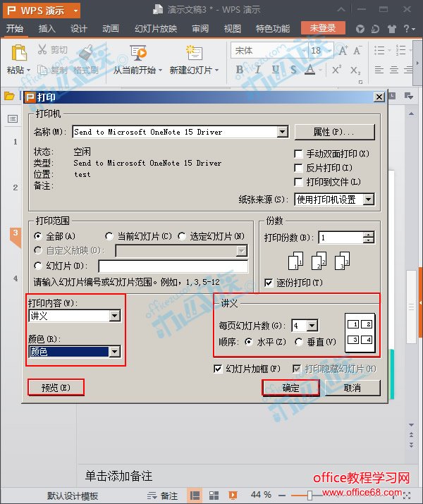Select the Slides range radio button

(38, 266)
